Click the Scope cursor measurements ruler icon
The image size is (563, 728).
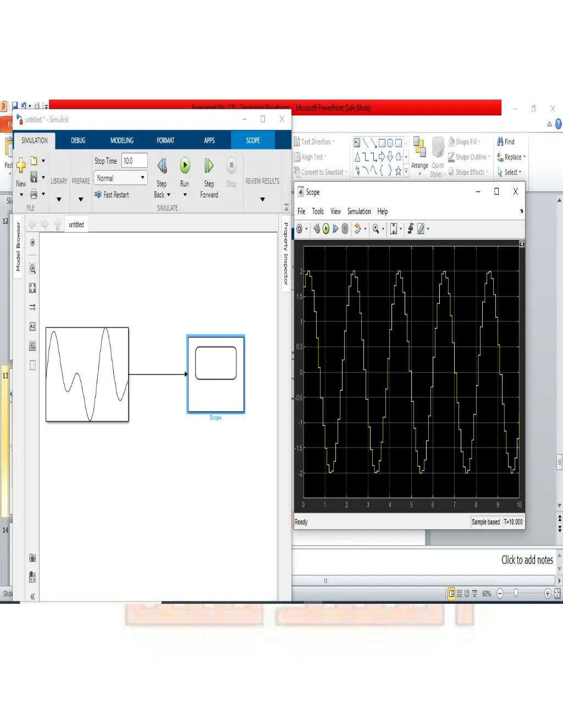(x=421, y=229)
